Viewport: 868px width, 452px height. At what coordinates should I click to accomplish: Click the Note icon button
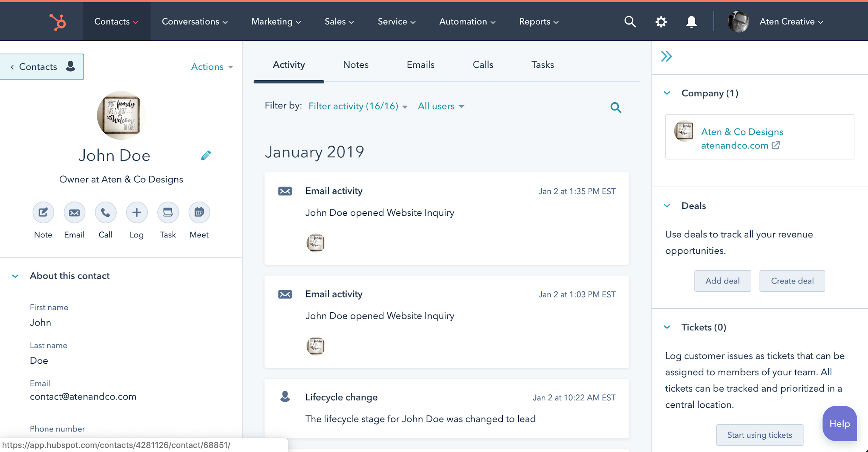pyautogui.click(x=43, y=212)
